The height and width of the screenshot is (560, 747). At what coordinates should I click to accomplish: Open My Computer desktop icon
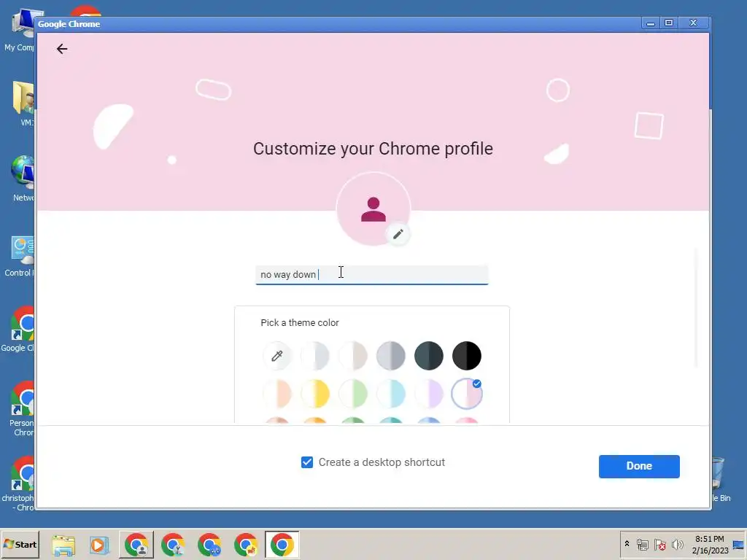20,29
